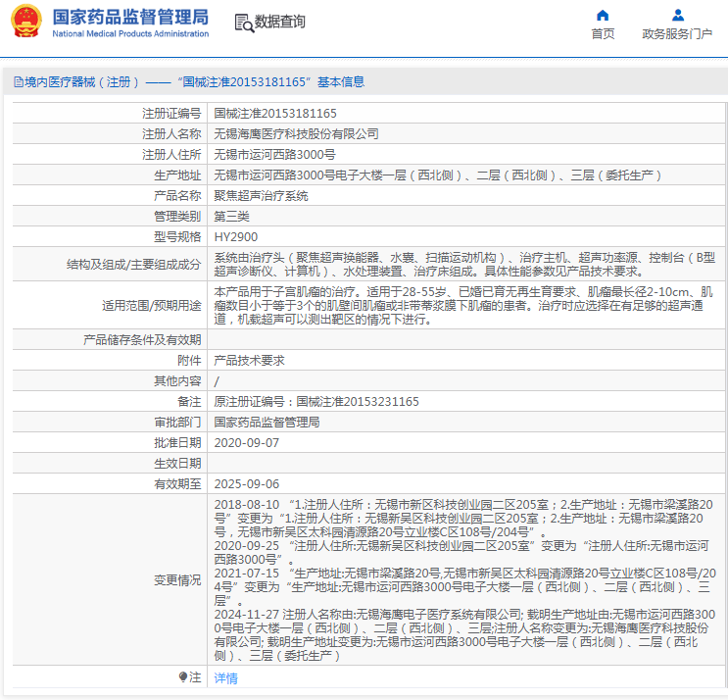Click the 其他内容 row label
Viewport: 728px width, 700px height.
tap(177, 381)
